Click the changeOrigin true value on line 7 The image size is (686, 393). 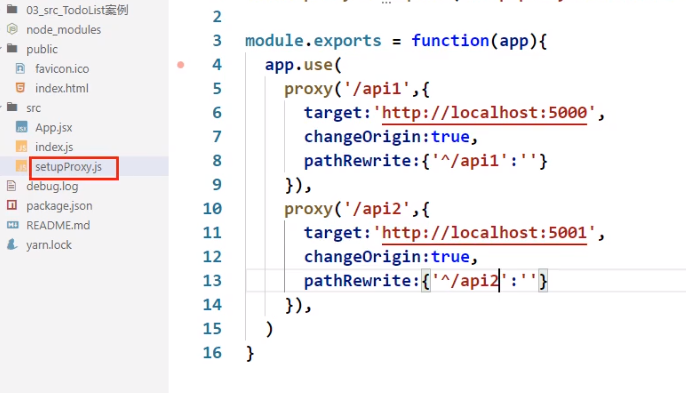point(450,137)
